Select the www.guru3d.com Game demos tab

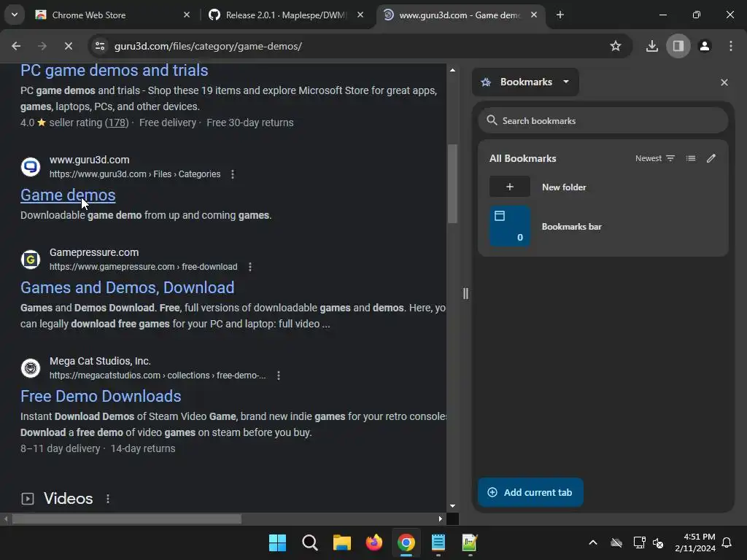click(x=460, y=15)
